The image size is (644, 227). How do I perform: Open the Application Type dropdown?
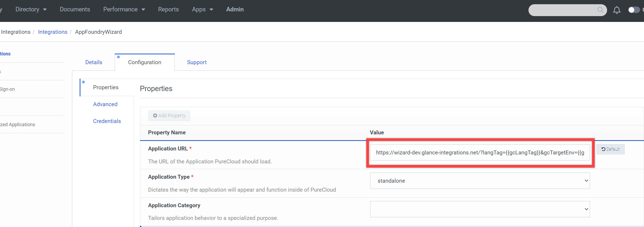(x=480, y=181)
